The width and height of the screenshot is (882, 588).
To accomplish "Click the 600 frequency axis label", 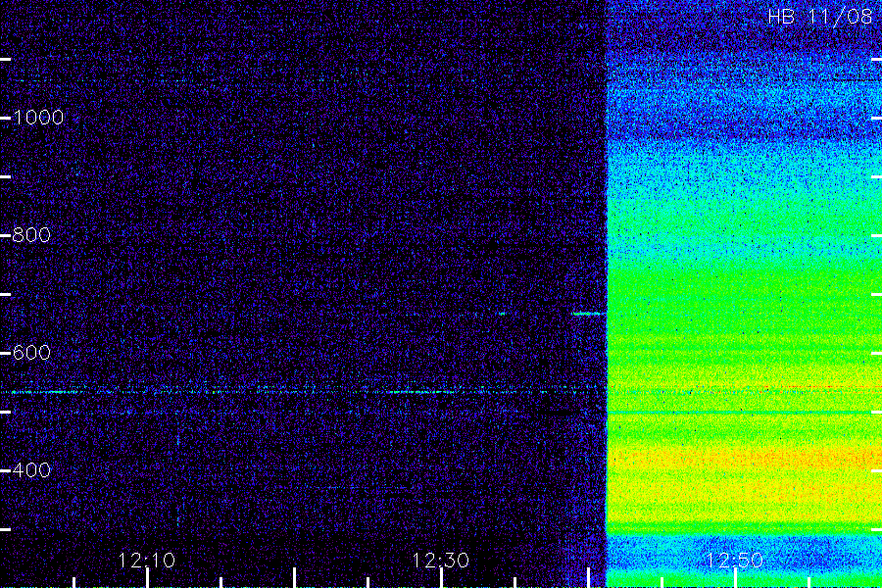I will coord(31,352).
